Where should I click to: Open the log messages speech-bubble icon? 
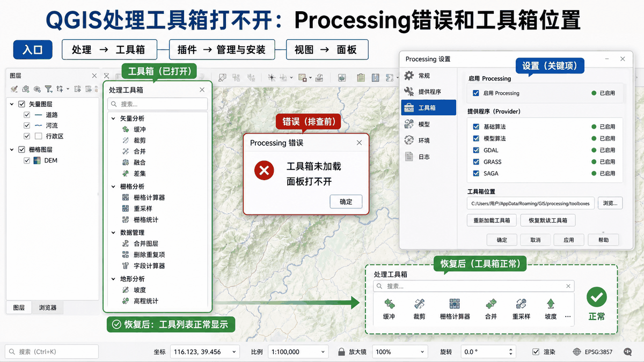pyautogui.click(x=627, y=352)
